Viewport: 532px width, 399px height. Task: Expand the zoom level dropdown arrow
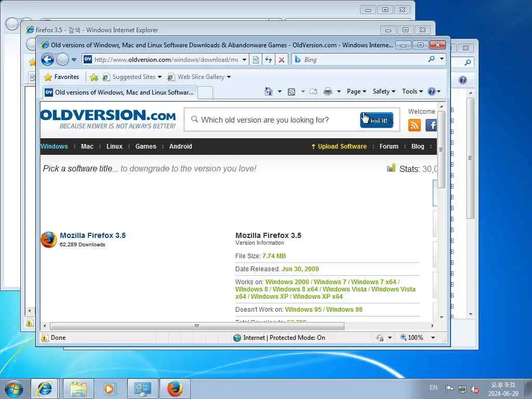pos(433,338)
